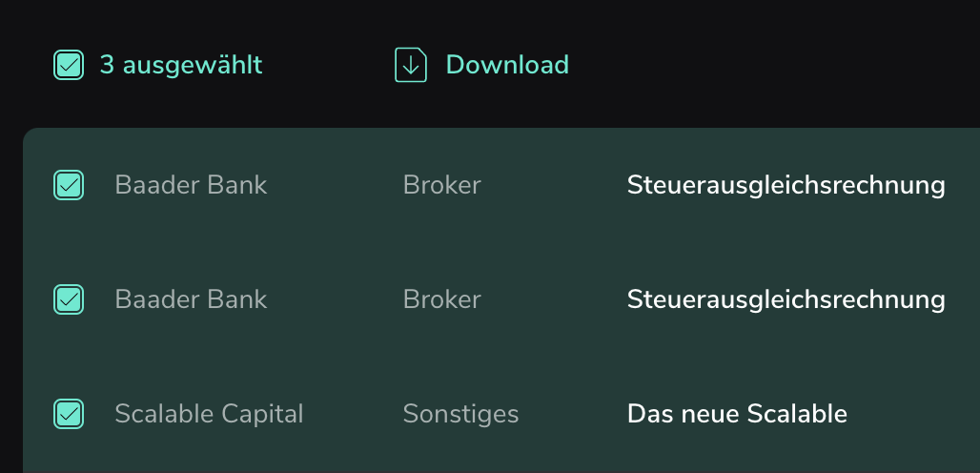
Task: Open the first Steuerausgleichsrechnung document
Action: coord(786,186)
